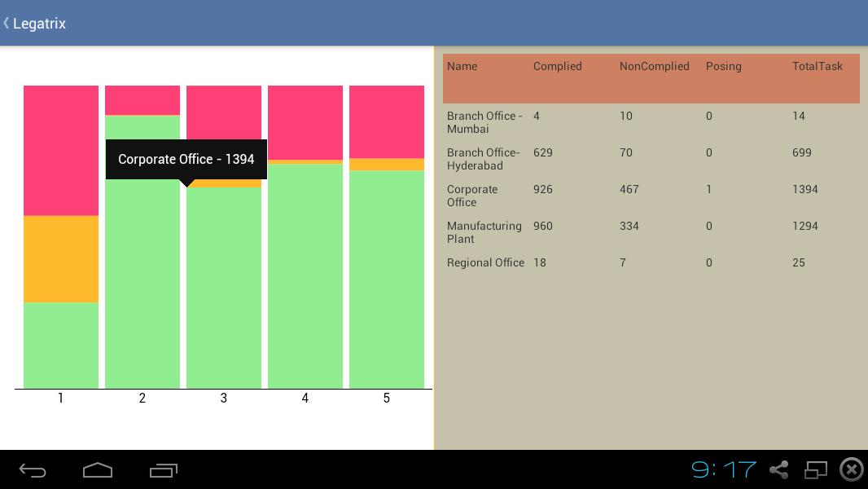Tap the TotalTask column header

click(x=817, y=67)
